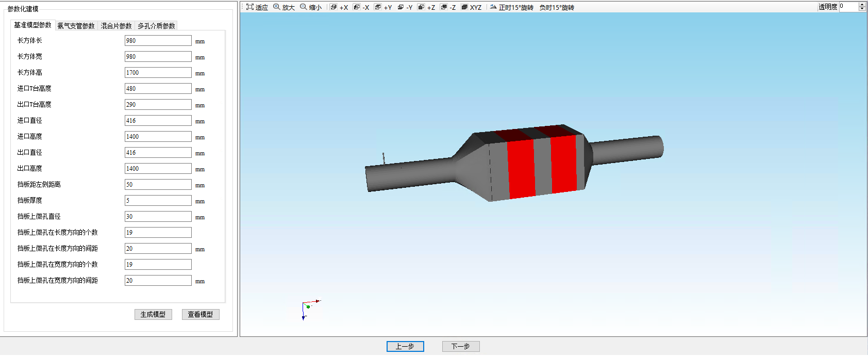This screenshot has width=868, height=356.
Task: Open the 基准模型参数 tab
Action: [x=32, y=25]
